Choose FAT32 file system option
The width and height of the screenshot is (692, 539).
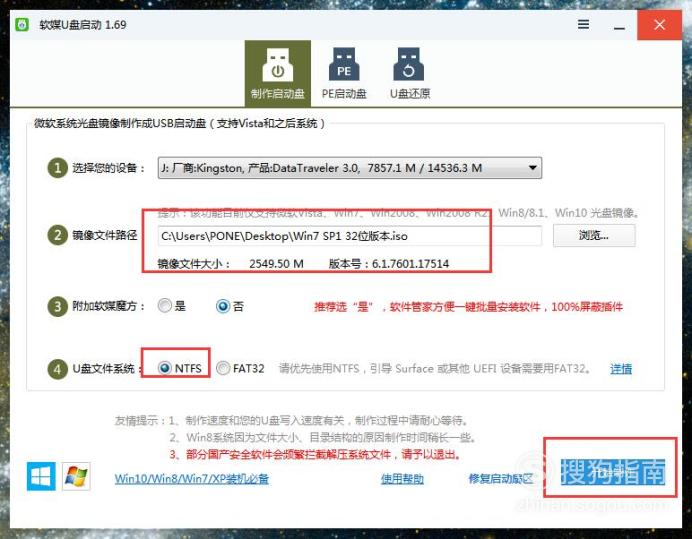coord(240,368)
